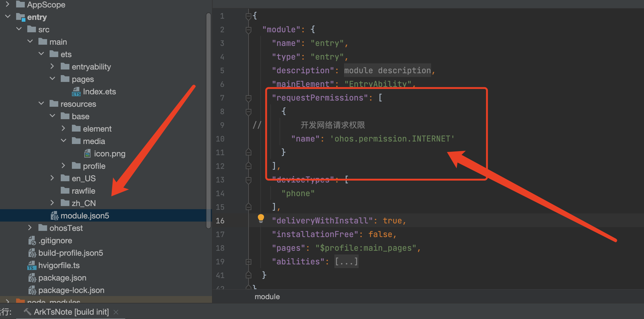Expand the profile folder chevron
Screen dimensions: 644x319
63,165
